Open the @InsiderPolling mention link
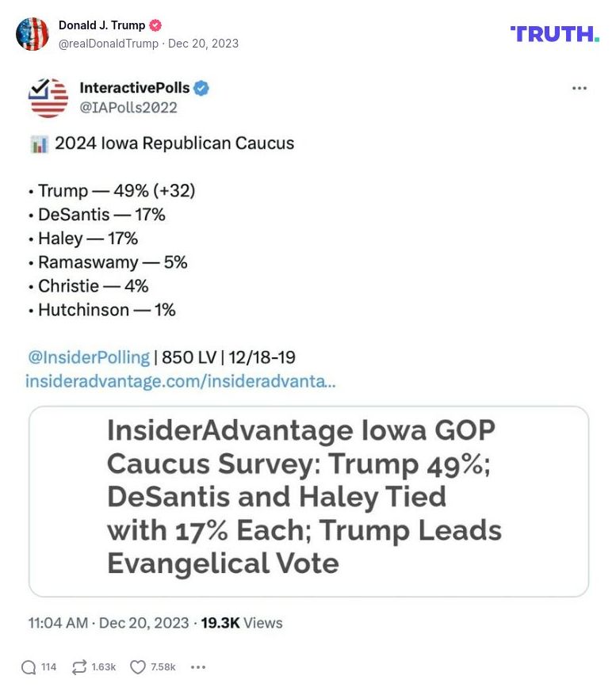 point(87,357)
